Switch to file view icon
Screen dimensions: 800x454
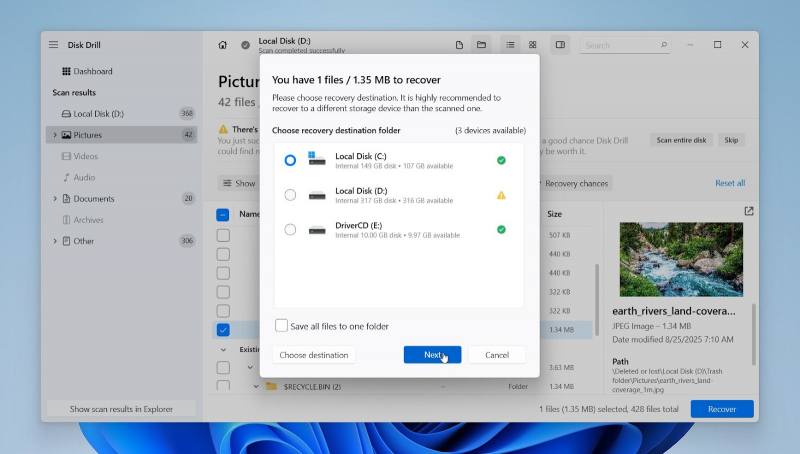point(459,45)
